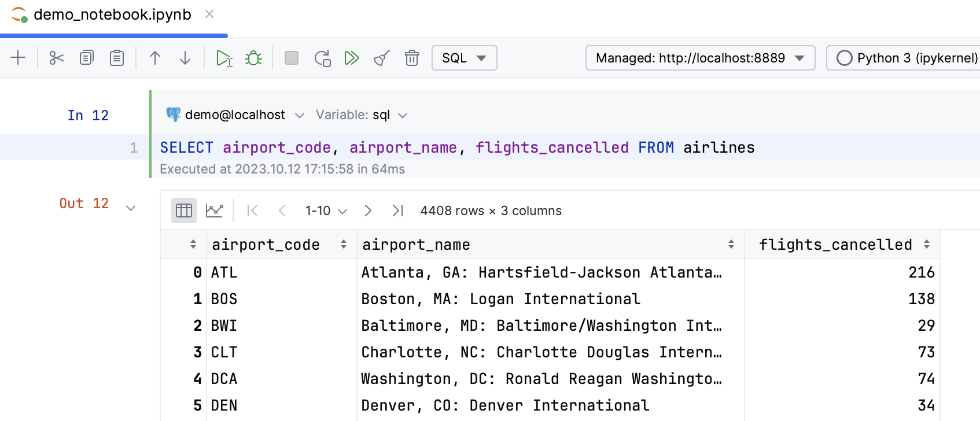Run cell and select below
The width and height of the screenshot is (980, 421).
click(224, 58)
